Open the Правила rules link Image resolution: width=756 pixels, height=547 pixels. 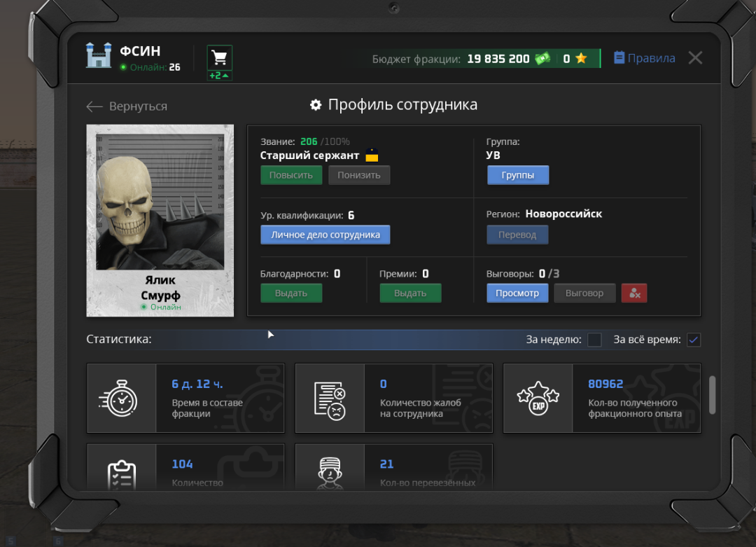click(645, 58)
